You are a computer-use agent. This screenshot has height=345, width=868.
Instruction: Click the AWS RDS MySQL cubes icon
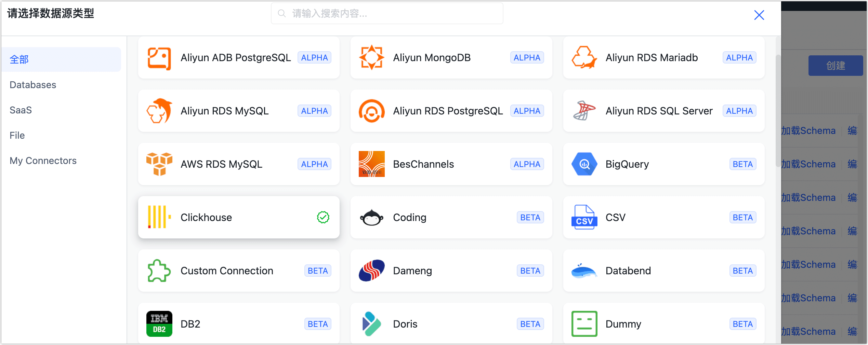point(159,164)
